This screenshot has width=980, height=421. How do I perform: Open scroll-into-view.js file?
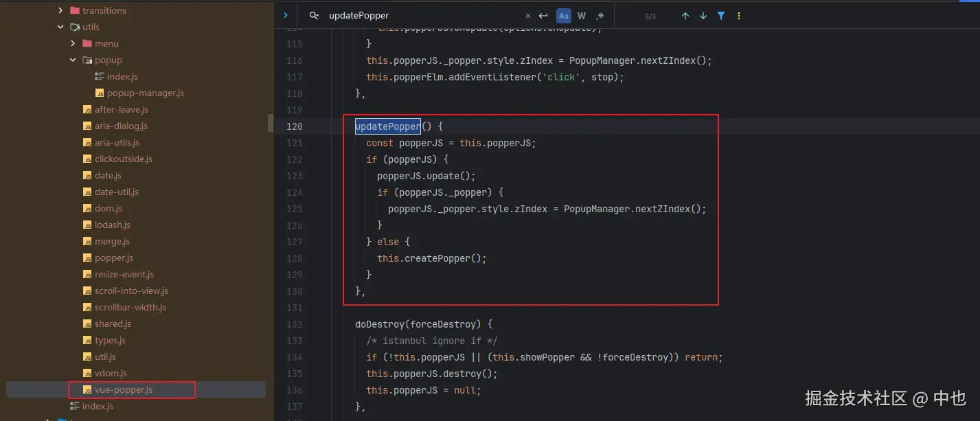131,291
